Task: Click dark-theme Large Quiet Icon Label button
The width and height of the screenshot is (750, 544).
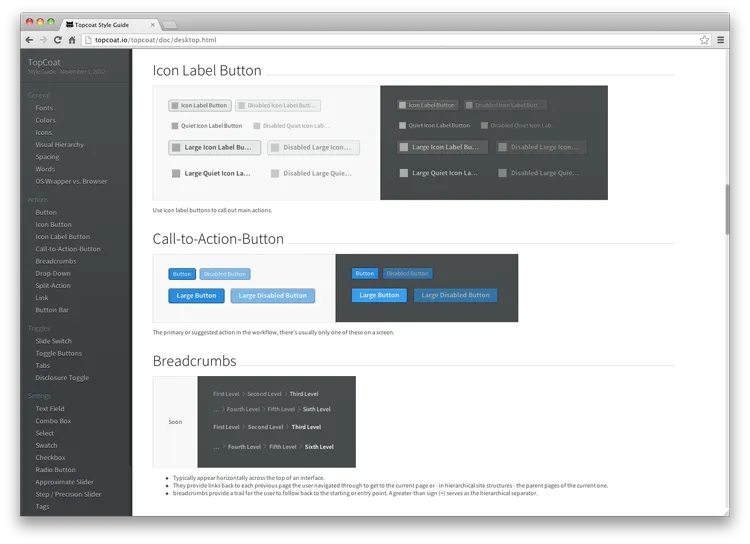Action: tap(439, 173)
